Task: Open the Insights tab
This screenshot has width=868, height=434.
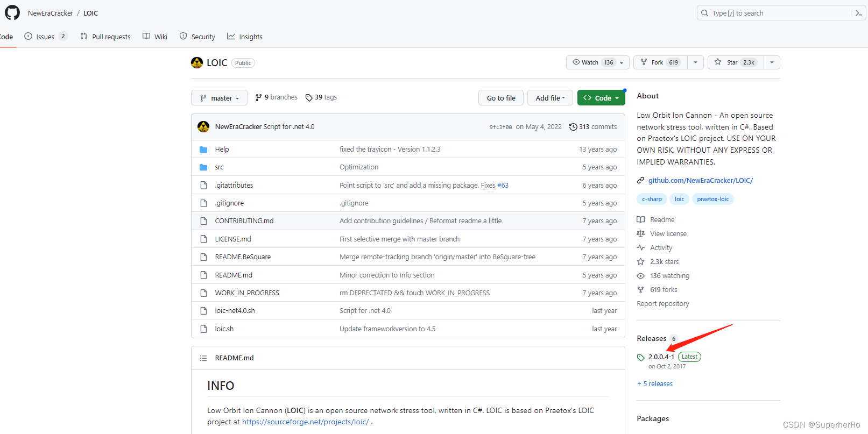Action: point(245,37)
